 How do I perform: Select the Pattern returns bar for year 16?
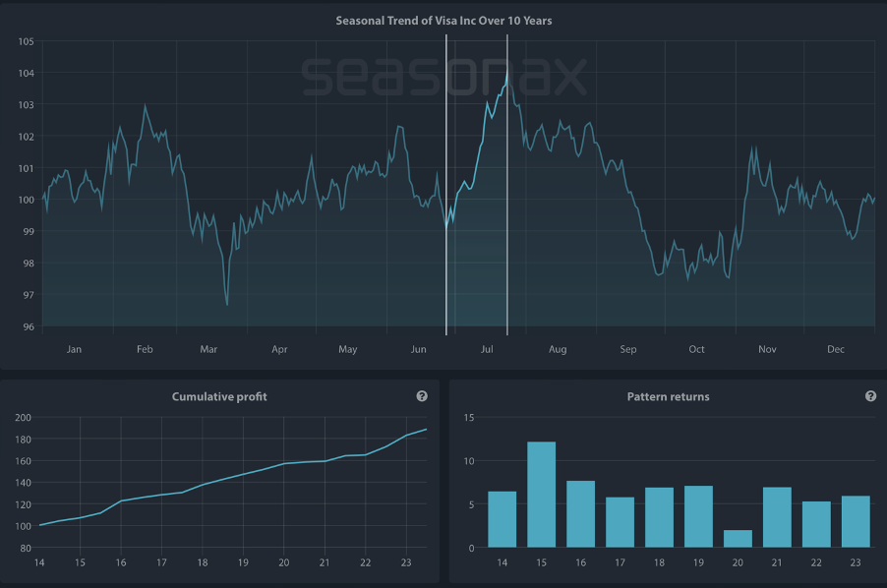(x=581, y=514)
